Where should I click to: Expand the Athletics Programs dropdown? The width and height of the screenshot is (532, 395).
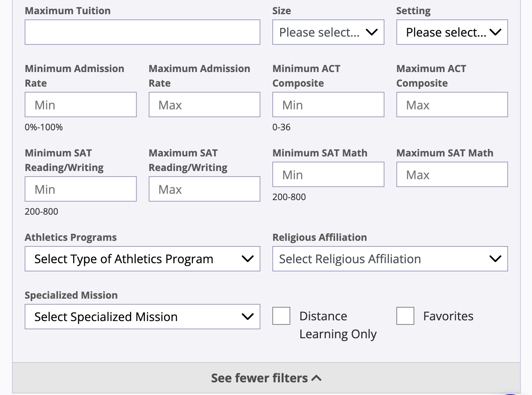[142, 259]
